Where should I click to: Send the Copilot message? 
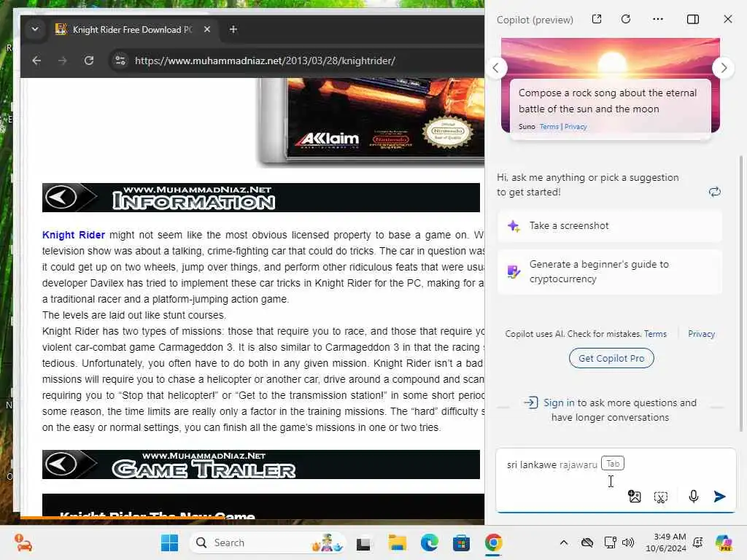719,497
